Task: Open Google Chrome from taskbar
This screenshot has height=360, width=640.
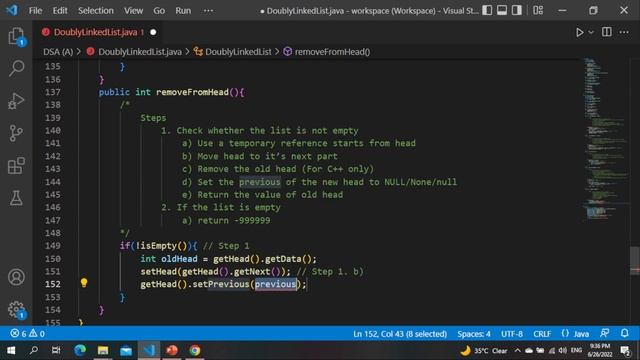Action: click(195, 350)
